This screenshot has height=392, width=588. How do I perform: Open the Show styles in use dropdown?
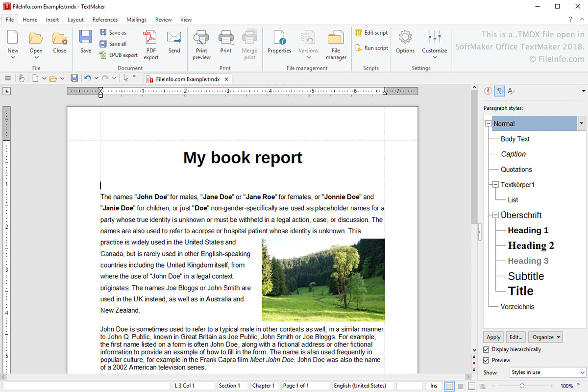pyautogui.click(x=547, y=372)
